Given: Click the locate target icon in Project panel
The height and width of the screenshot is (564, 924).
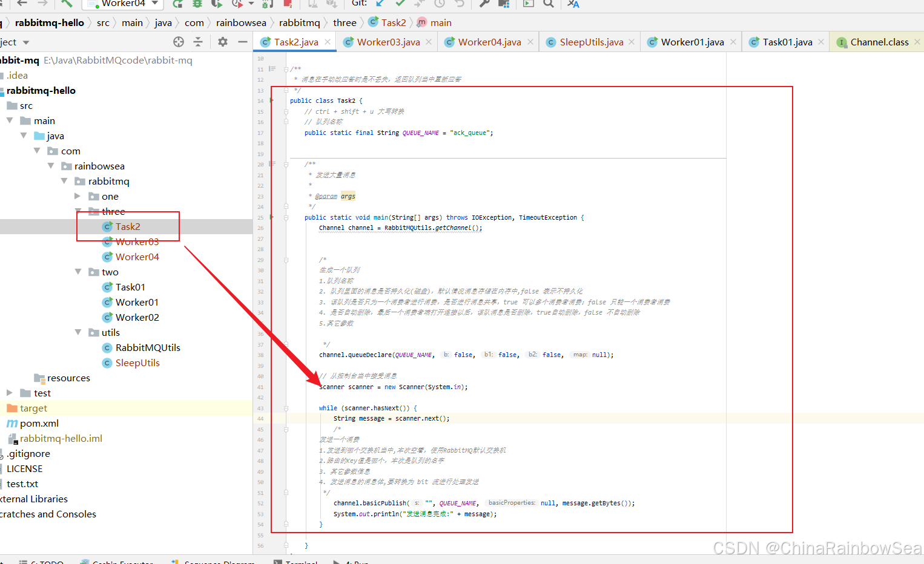Looking at the screenshot, I should (x=178, y=42).
